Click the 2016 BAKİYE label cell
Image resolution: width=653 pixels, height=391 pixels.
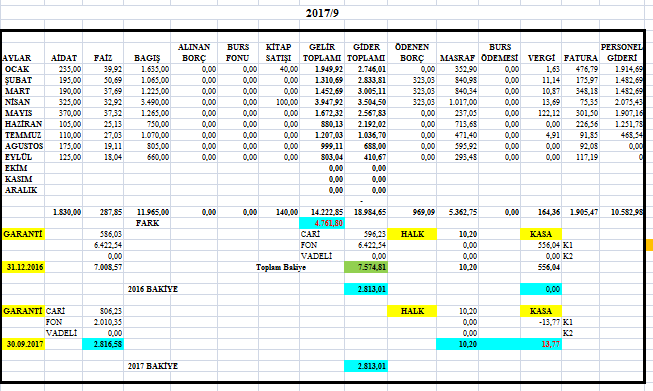(152, 289)
